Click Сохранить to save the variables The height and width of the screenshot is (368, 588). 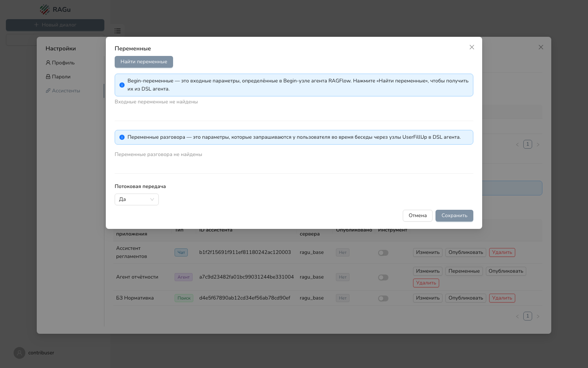(x=454, y=216)
